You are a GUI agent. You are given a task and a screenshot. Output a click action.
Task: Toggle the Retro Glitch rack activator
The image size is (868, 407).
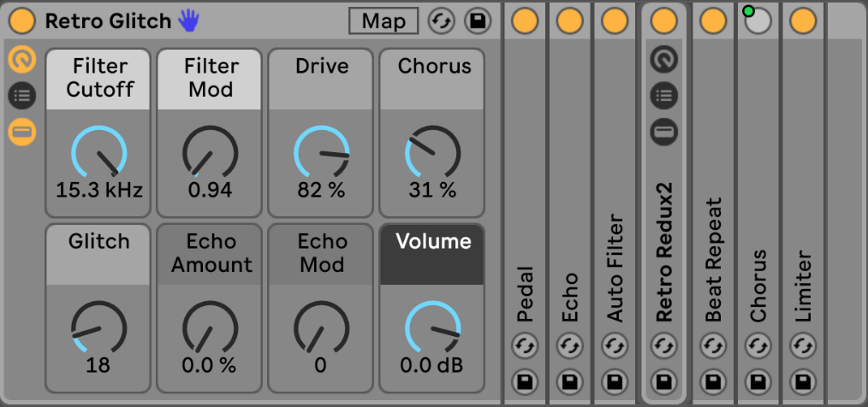(22, 21)
